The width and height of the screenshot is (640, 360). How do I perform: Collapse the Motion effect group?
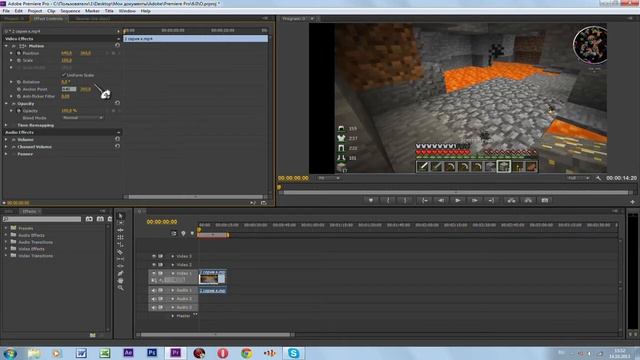tap(7, 46)
